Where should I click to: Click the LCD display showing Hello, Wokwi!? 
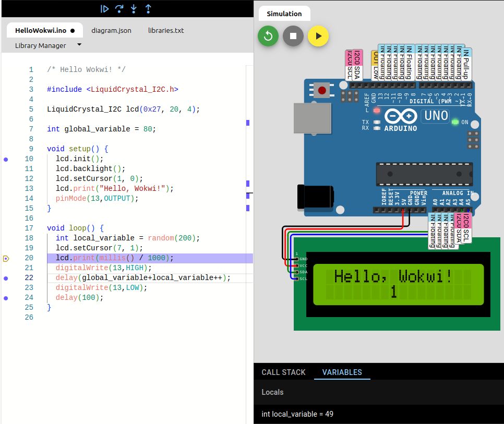pos(398,284)
